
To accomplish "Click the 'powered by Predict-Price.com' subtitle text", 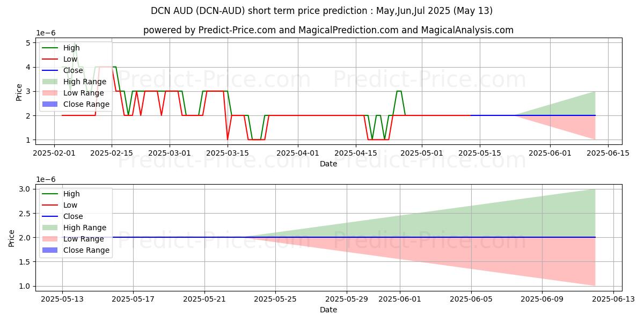I will [x=328, y=30].
